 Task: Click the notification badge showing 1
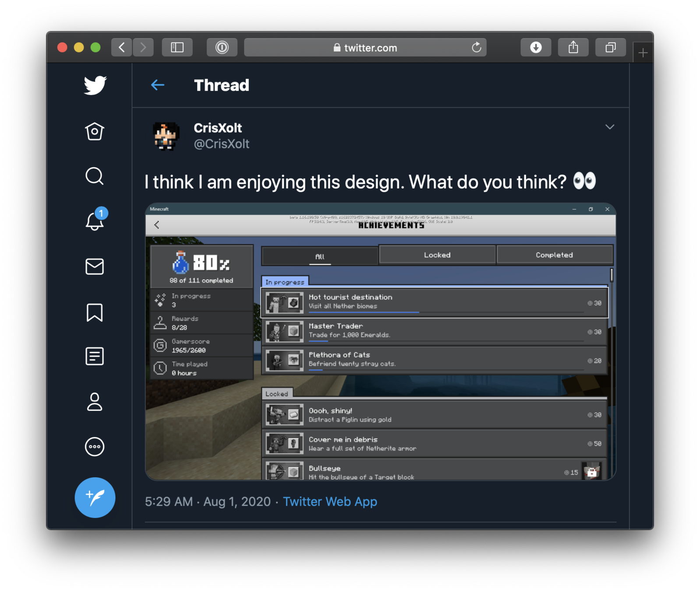point(101,213)
